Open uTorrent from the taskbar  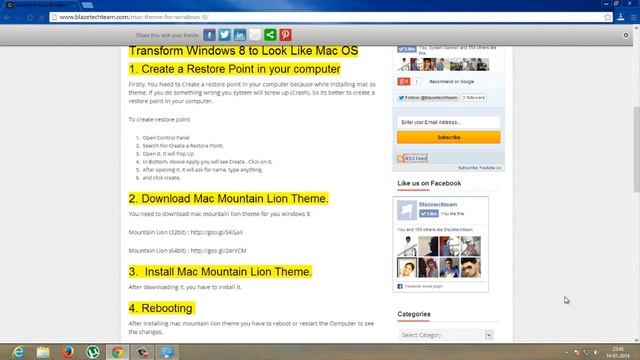(93, 352)
